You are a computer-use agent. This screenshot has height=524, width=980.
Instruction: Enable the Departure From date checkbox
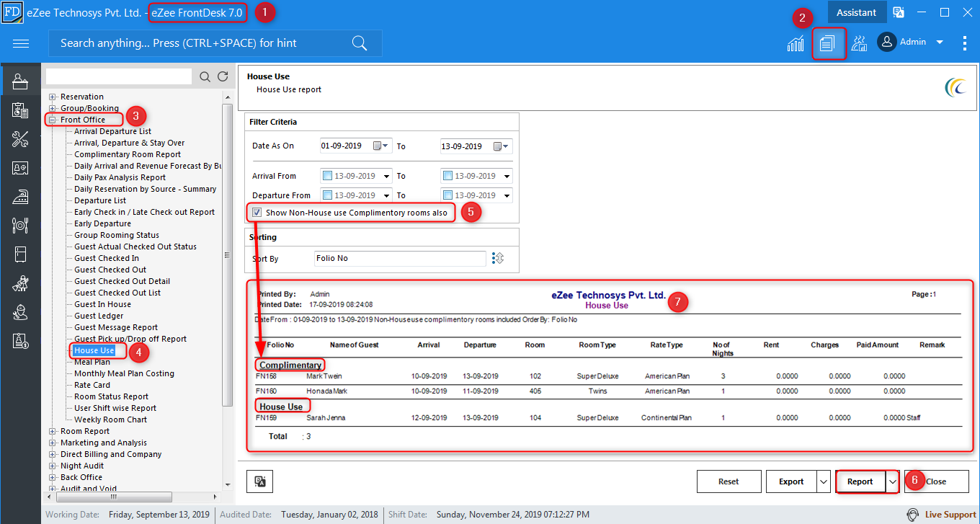[x=329, y=195]
